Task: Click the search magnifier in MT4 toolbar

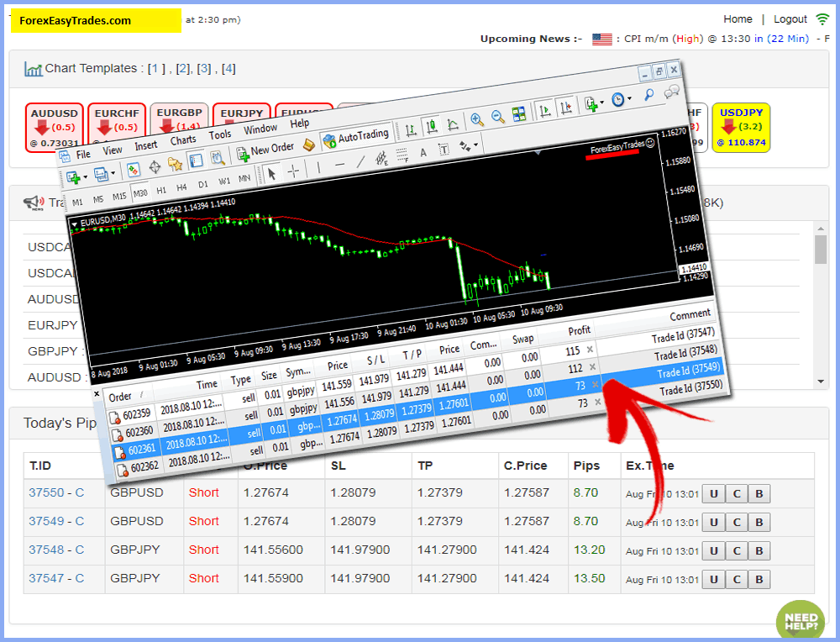Action: point(649,95)
